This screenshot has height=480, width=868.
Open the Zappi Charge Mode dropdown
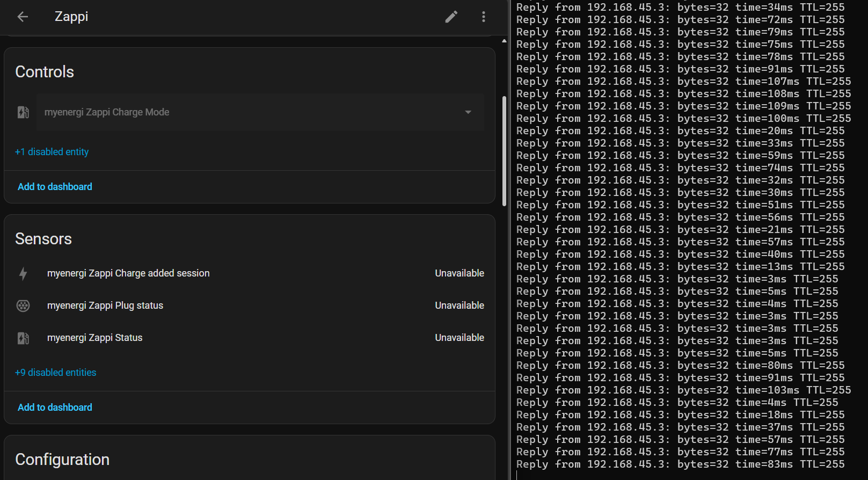[x=252, y=112]
